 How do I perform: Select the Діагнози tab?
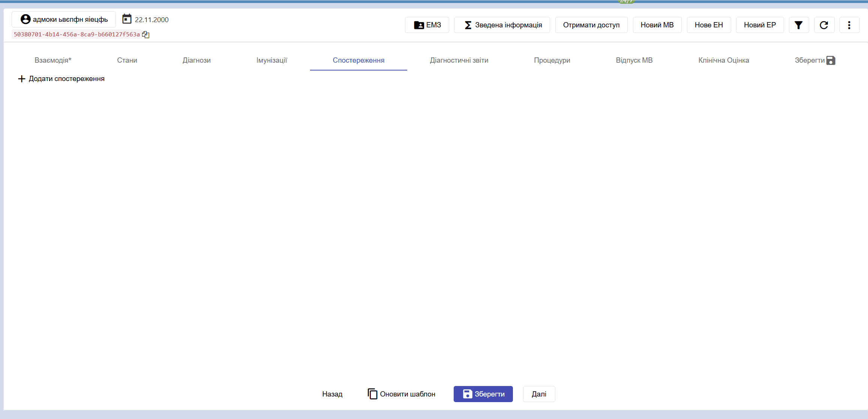point(196,60)
